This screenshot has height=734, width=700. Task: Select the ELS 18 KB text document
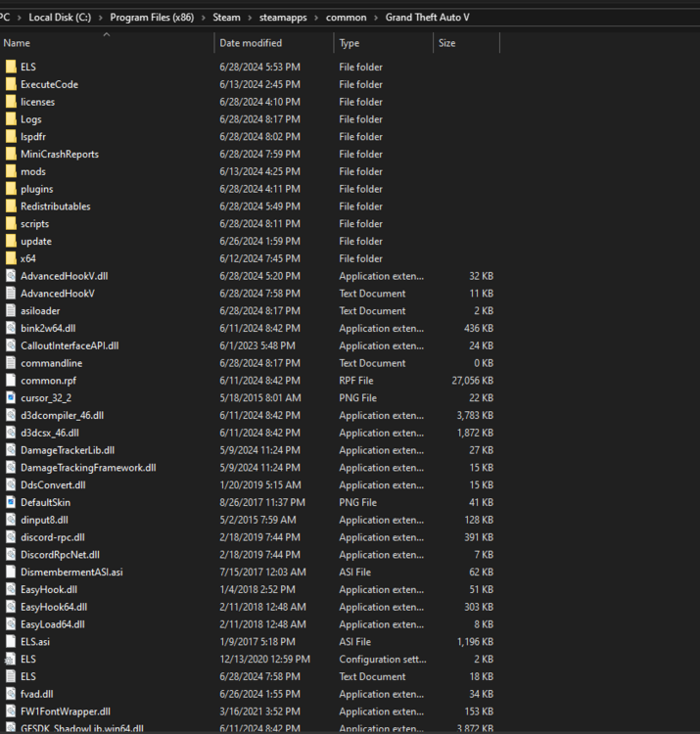point(28,677)
